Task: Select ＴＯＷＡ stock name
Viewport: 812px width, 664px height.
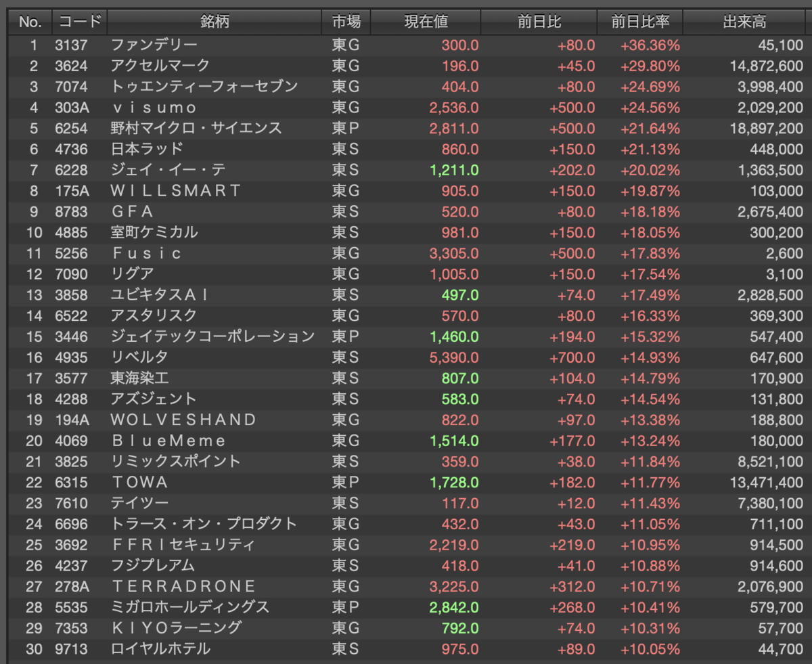Action: coord(139,483)
